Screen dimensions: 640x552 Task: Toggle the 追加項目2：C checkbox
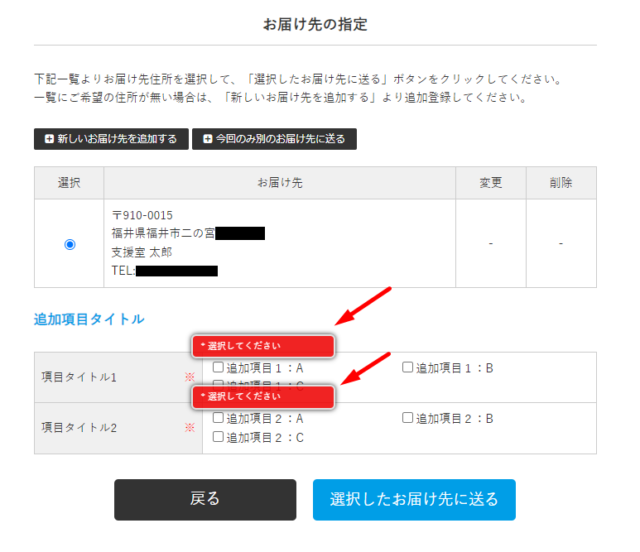[218, 437]
